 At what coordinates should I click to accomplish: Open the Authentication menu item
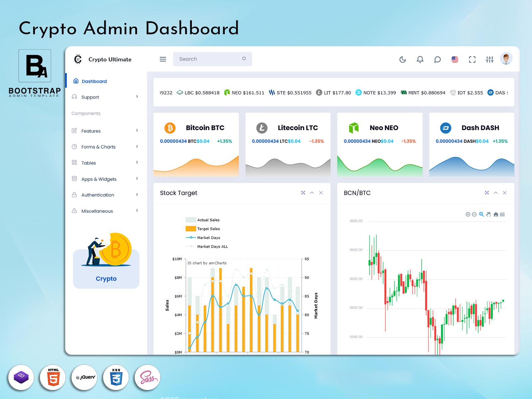[106, 195]
